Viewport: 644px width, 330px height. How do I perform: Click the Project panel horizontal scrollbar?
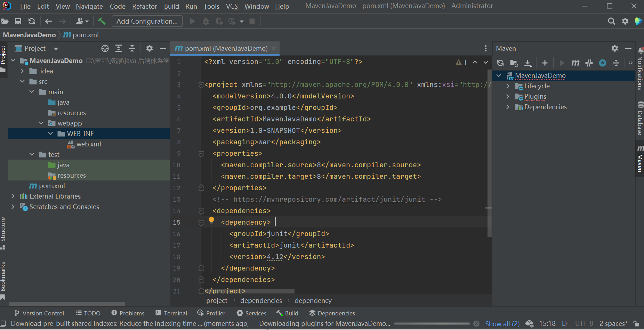pyautogui.click(x=67, y=304)
